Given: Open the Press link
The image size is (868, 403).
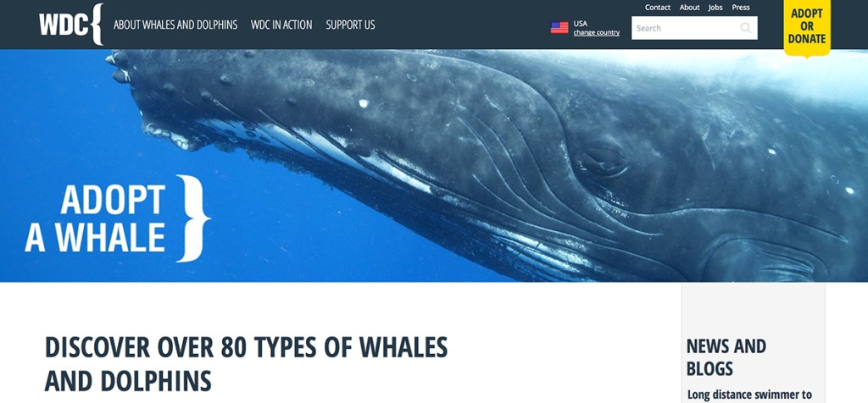Looking at the screenshot, I should (741, 7).
